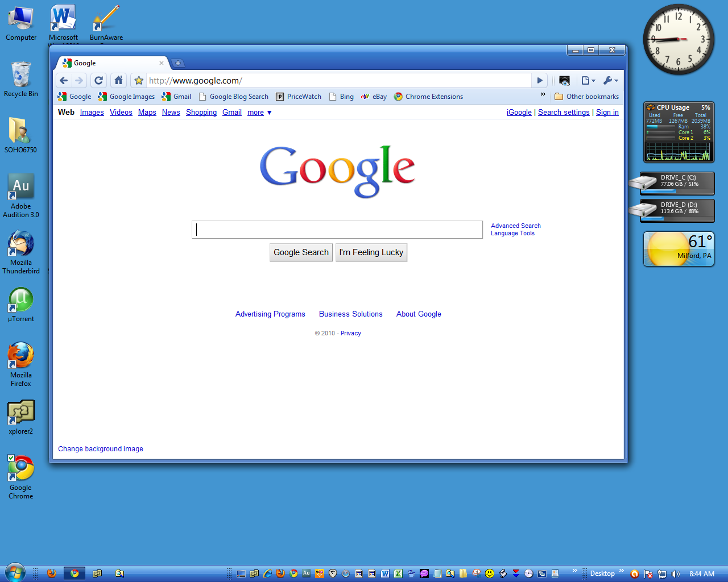Open a new tab with the plus button
This screenshot has width=728, height=582.
pos(177,63)
